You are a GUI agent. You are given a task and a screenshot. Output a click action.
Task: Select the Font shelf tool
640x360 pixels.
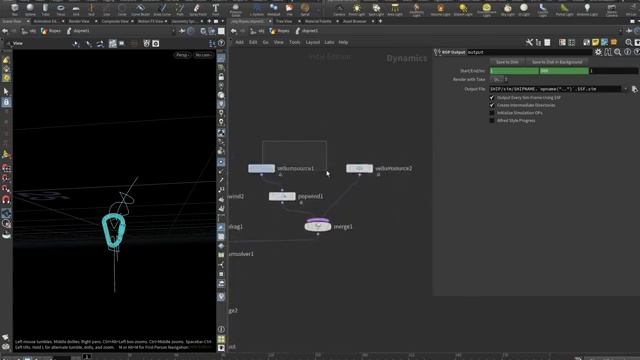215,9
